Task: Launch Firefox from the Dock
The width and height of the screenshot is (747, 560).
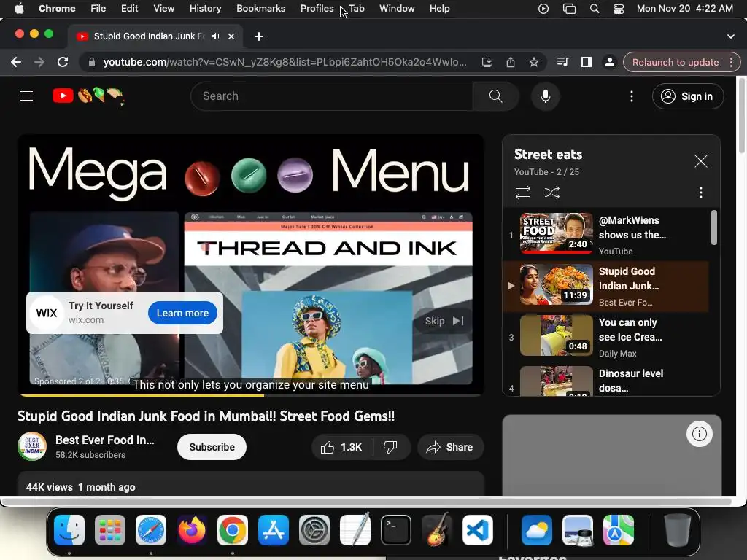Action: 192,530
